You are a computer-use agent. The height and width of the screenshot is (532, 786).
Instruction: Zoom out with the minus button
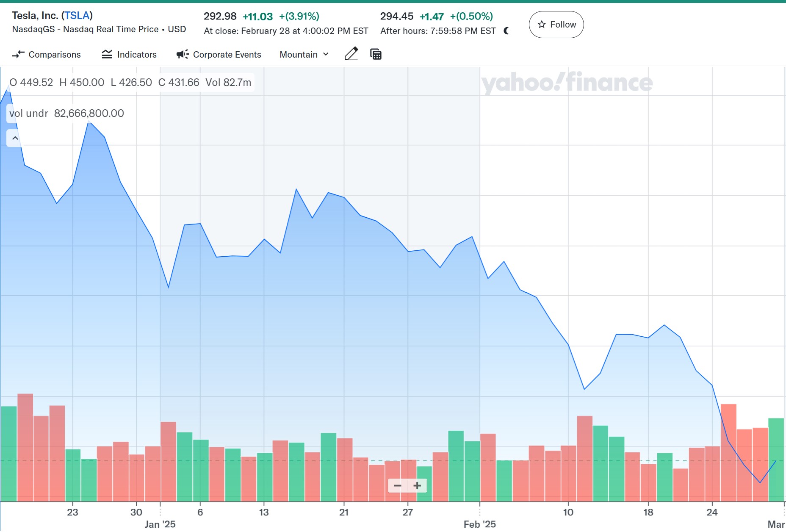click(x=398, y=485)
